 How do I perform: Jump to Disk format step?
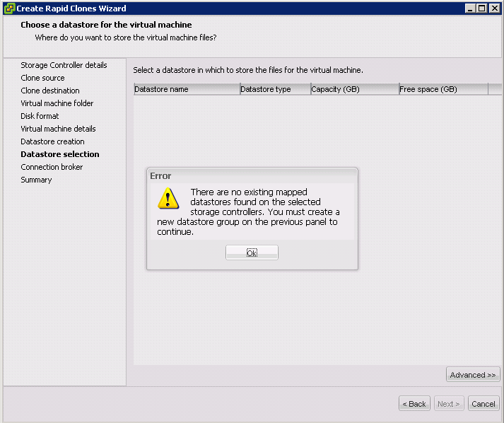(x=40, y=116)
